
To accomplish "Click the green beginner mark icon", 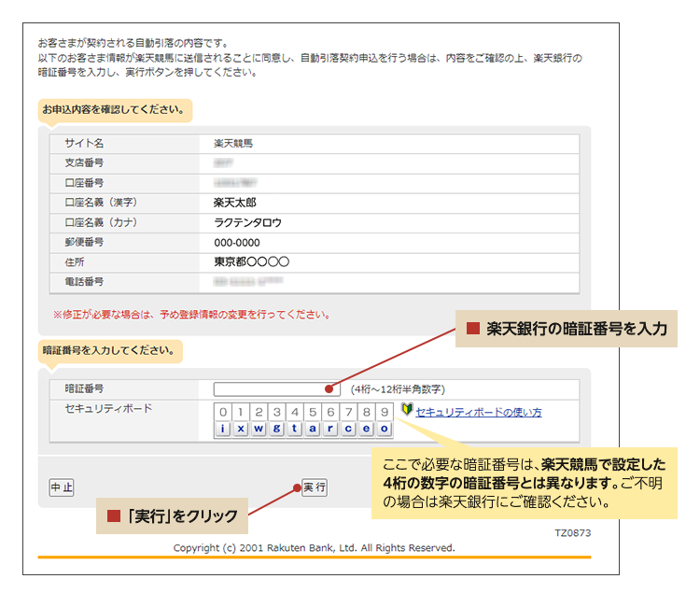I will tap(407, 409).
